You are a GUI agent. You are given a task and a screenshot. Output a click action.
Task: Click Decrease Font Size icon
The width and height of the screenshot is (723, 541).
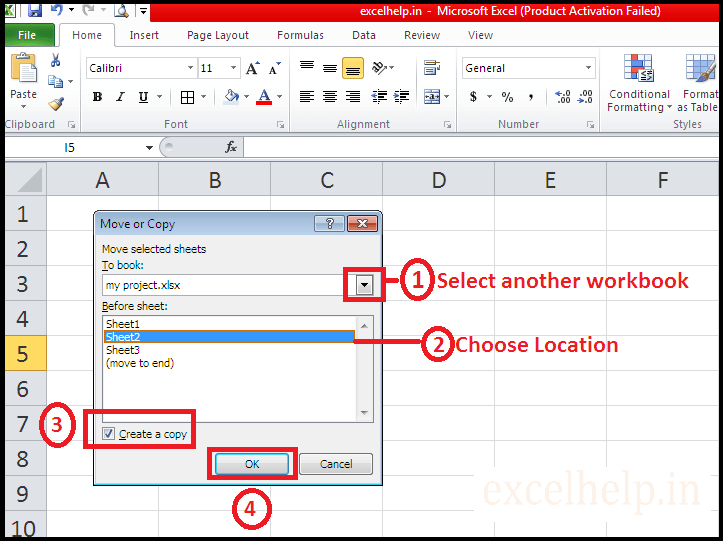click(275, 68)
